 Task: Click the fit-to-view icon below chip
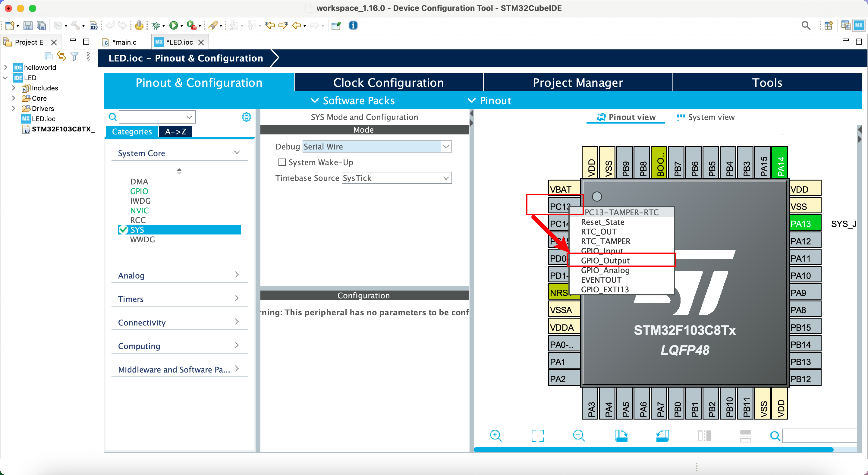(x=537, y=436)
